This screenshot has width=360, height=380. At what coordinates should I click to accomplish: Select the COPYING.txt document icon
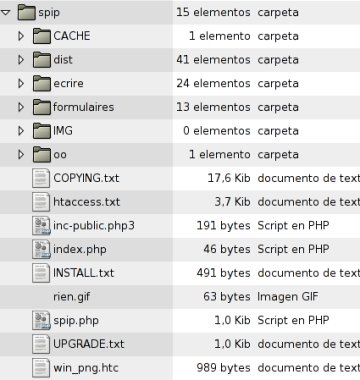click(x=41, y=178)
